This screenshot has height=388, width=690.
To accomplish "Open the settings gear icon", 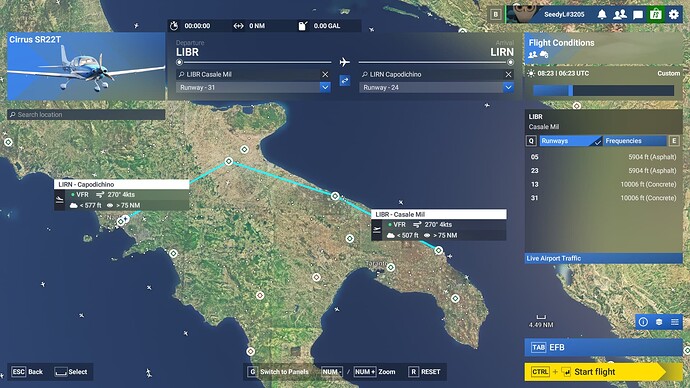I will click(674, 15).
